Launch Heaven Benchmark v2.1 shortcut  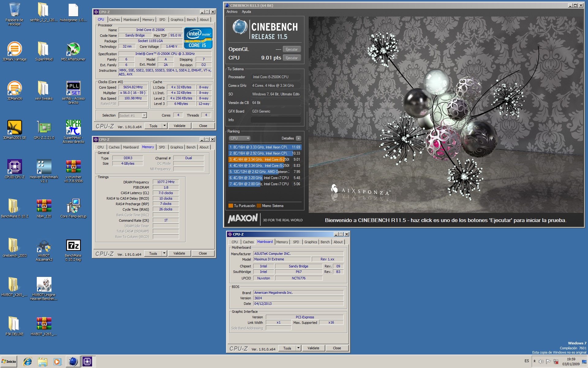(x=44, y=171)
